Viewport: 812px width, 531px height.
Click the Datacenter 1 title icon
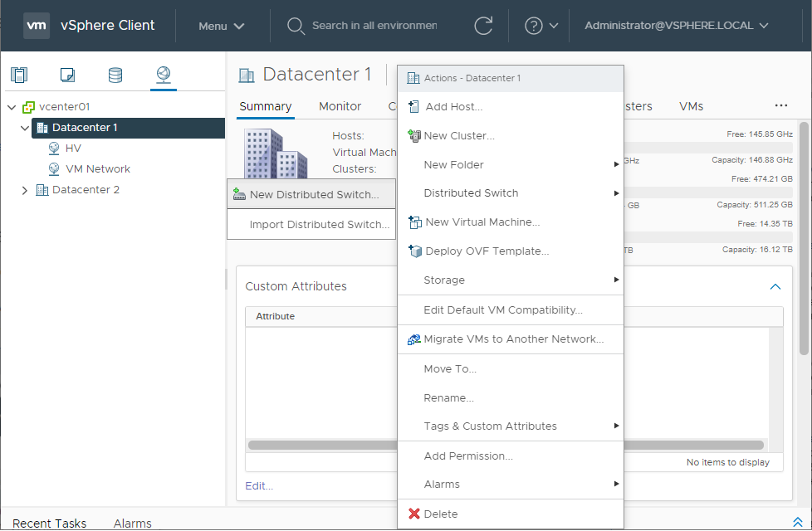coord(247,76)
